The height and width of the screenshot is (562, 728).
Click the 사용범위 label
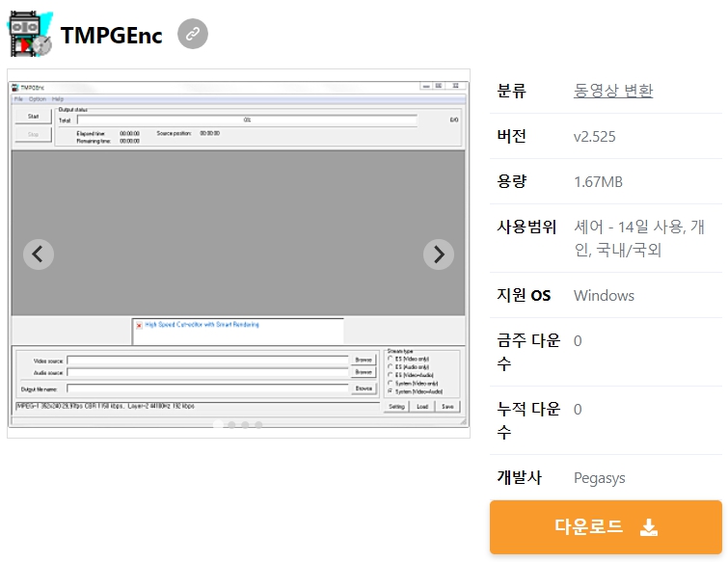[526, 227]
